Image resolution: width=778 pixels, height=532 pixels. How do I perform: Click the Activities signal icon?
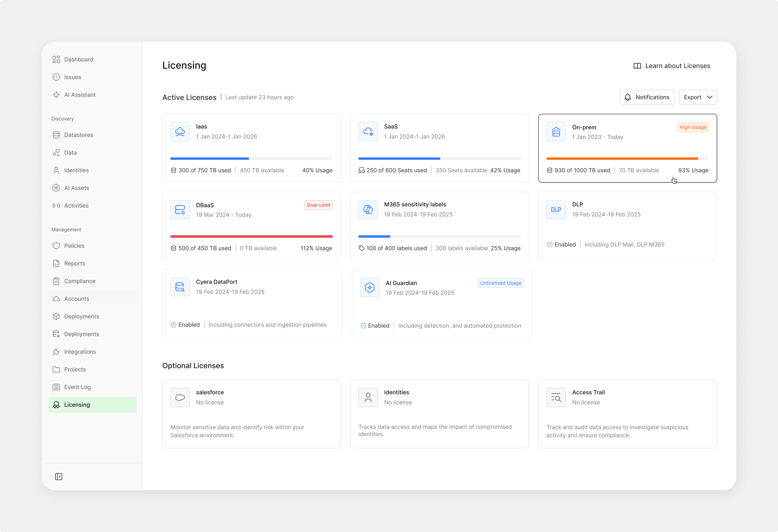[x=56, y=206]
